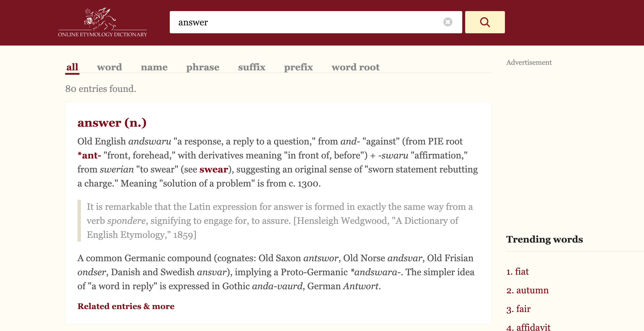Open the "answer (n.)" entry heading

click(112, 123)
